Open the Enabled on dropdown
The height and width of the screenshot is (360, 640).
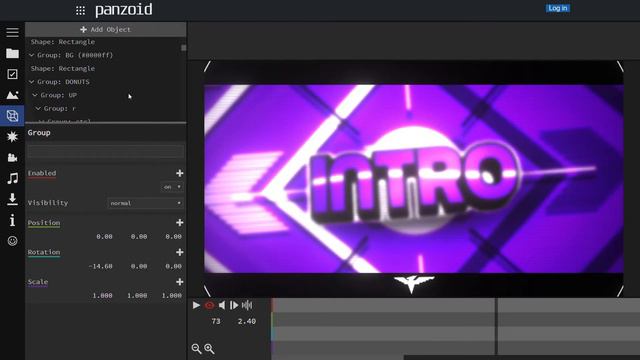(172, 187)
